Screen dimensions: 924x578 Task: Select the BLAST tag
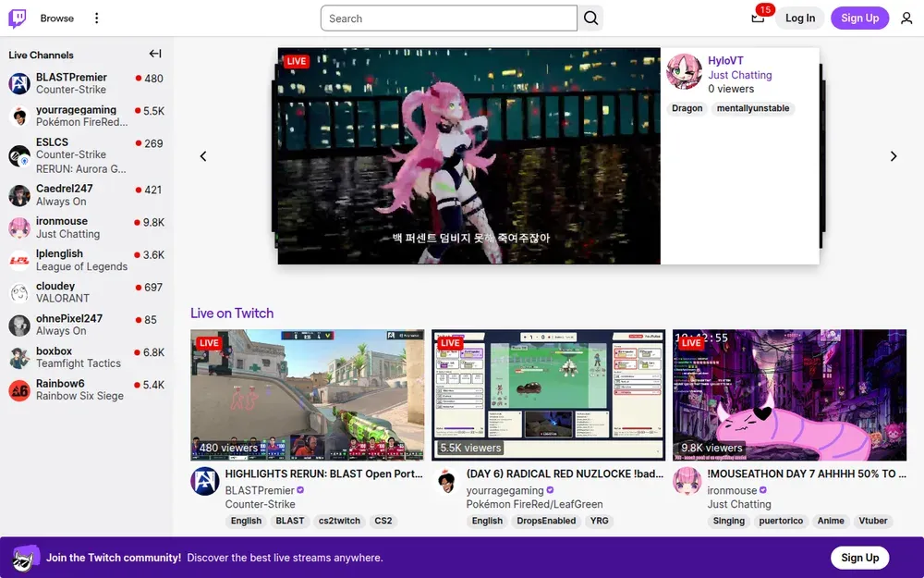290,521
